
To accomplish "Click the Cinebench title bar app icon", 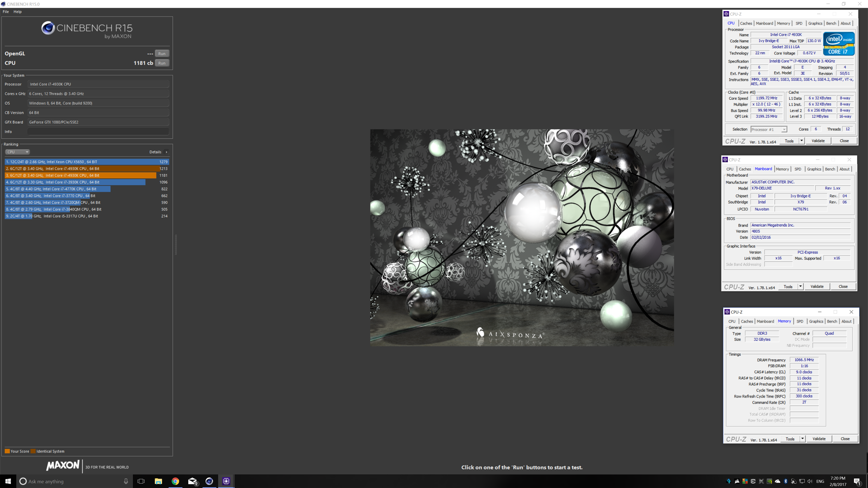I will (3, 4).
